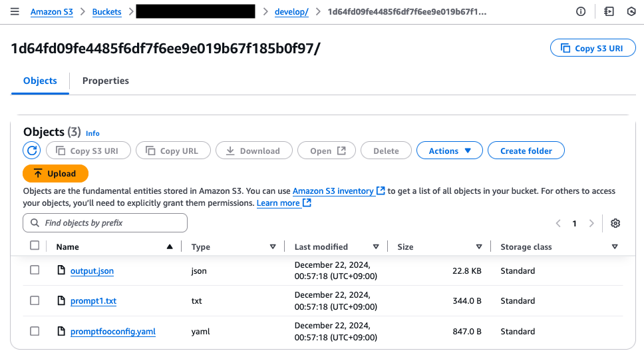Screen dimensions: 644x353
Task: Sort by Type column arrow
Action: (273, 246)
